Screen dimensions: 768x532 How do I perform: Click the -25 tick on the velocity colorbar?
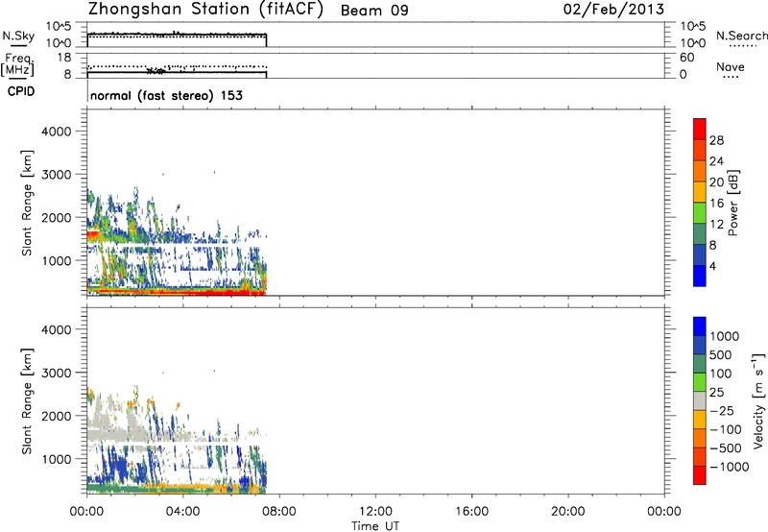pos(721,410)
